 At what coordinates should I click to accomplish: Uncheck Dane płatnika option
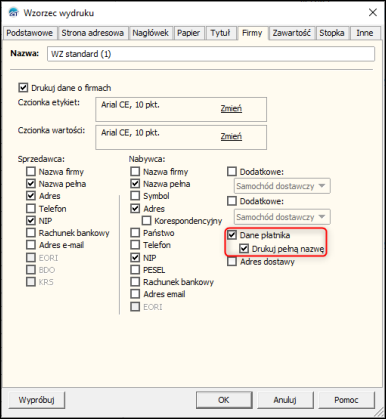[x=232, y=235]
